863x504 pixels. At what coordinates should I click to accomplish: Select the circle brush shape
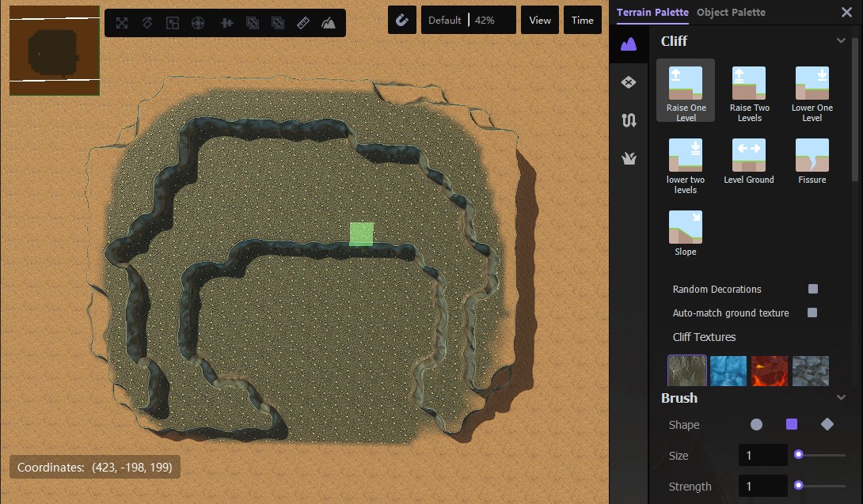[x=757, y=424]
